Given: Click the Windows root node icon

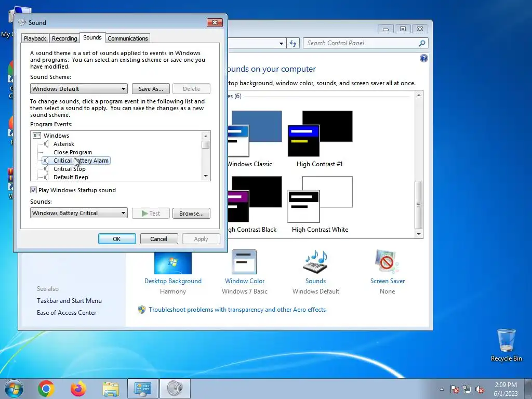Looking at the screenshot, I should 37,136.
